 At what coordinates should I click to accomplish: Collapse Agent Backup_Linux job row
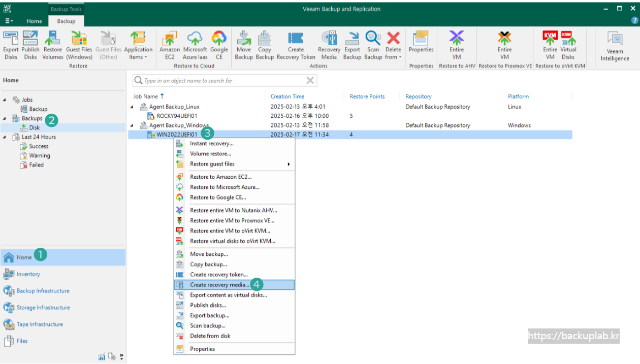coord(132,107)
